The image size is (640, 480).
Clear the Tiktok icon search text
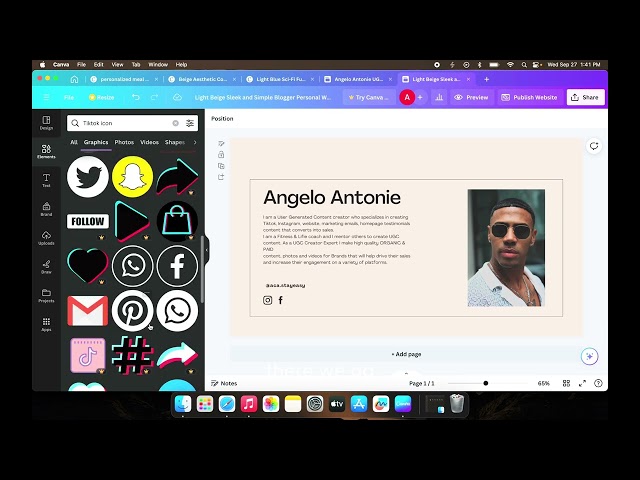pos(176,123)
